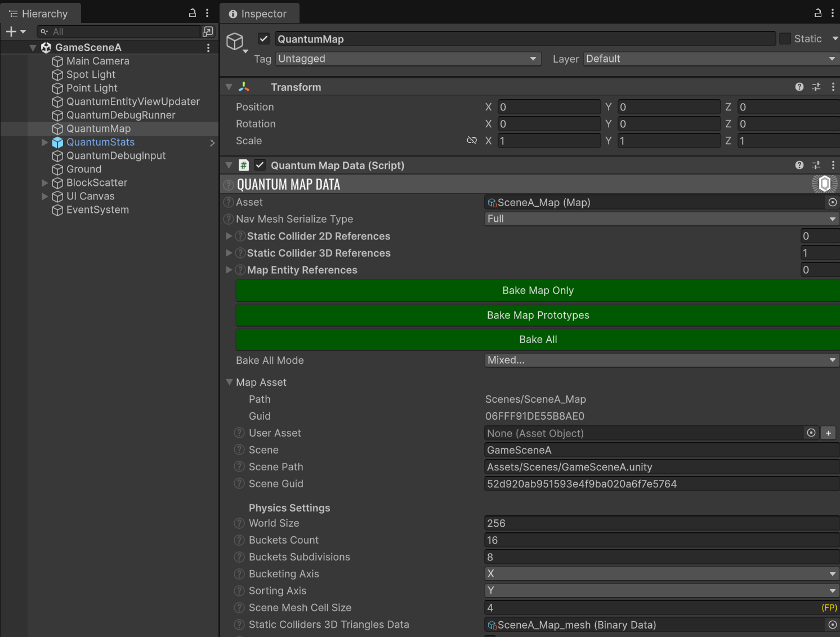
Task: Select QuantumDebugRunner in the Hierarchy
Action: coord(120,115)
